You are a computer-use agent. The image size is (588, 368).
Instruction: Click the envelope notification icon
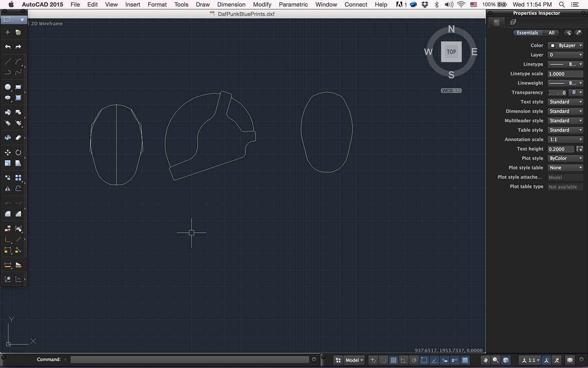tap(570, 360)
